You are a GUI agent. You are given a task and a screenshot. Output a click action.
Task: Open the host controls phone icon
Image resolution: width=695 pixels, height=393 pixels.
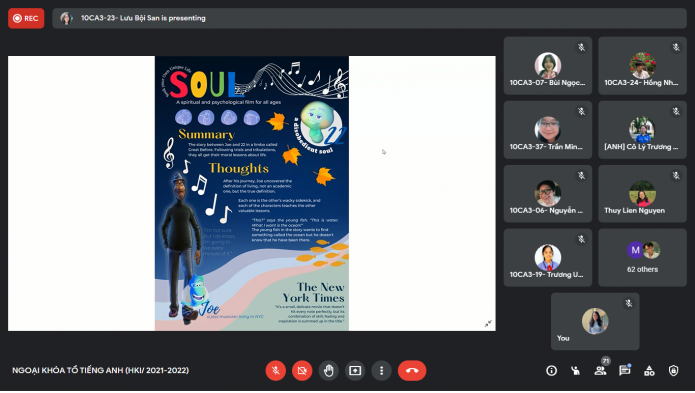[x=576, y=370]
